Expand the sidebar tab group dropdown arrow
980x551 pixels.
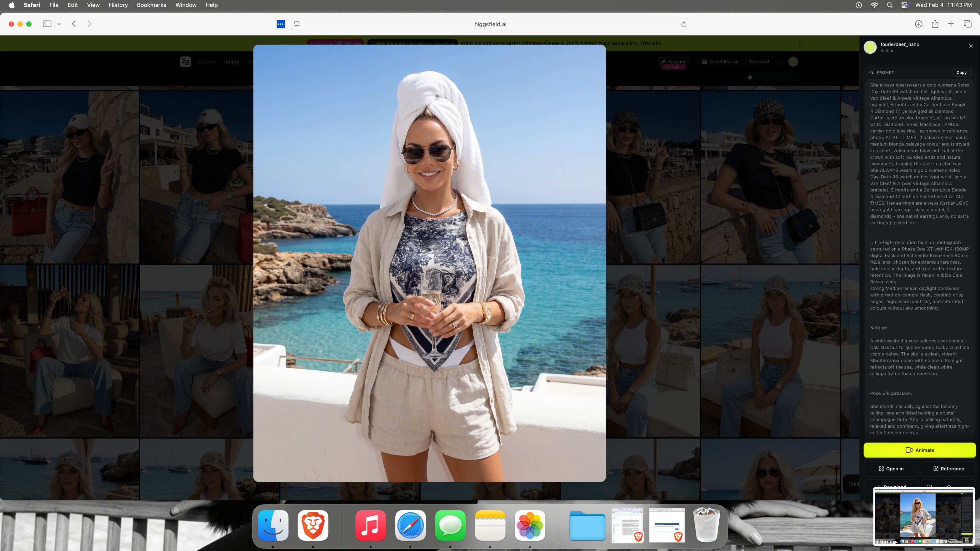pyautogui.click(x=59, y=24)
